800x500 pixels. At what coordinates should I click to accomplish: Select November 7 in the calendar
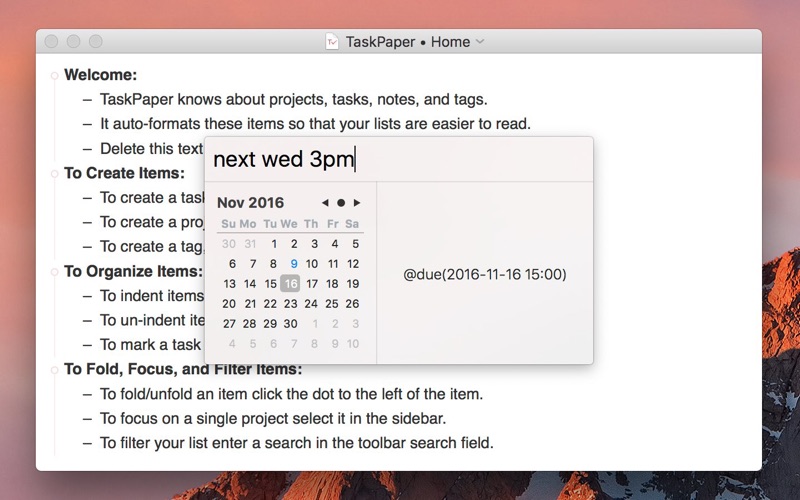click(253, 264)
